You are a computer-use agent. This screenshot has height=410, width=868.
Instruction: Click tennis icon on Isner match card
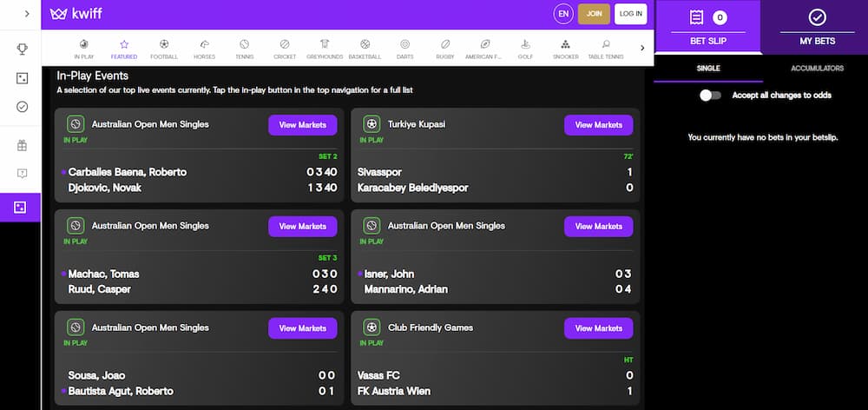pyautogui.click(x=372, y=225)
